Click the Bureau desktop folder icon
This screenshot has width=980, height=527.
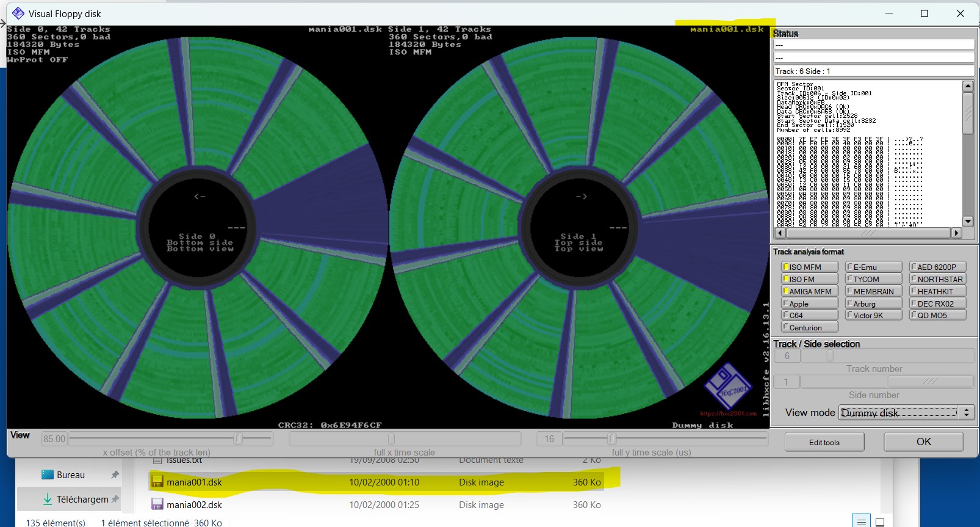point(48,474)
